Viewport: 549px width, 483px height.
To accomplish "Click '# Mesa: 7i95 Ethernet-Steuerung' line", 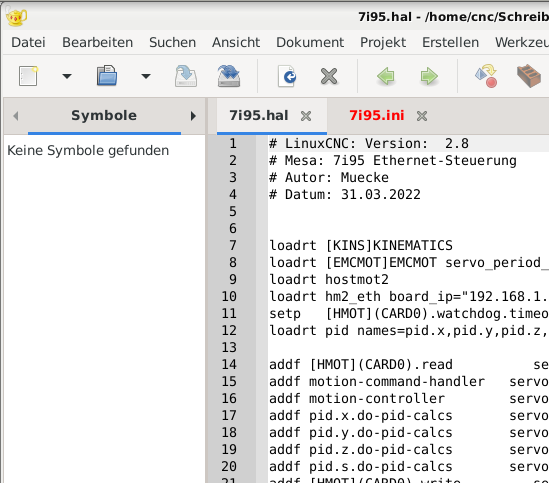I will [392, 161].
